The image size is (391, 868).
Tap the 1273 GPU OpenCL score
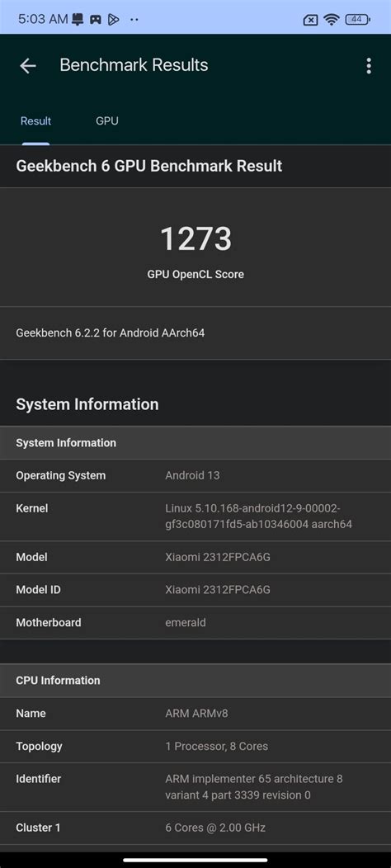pyautogui.click(x=195, y=239)
